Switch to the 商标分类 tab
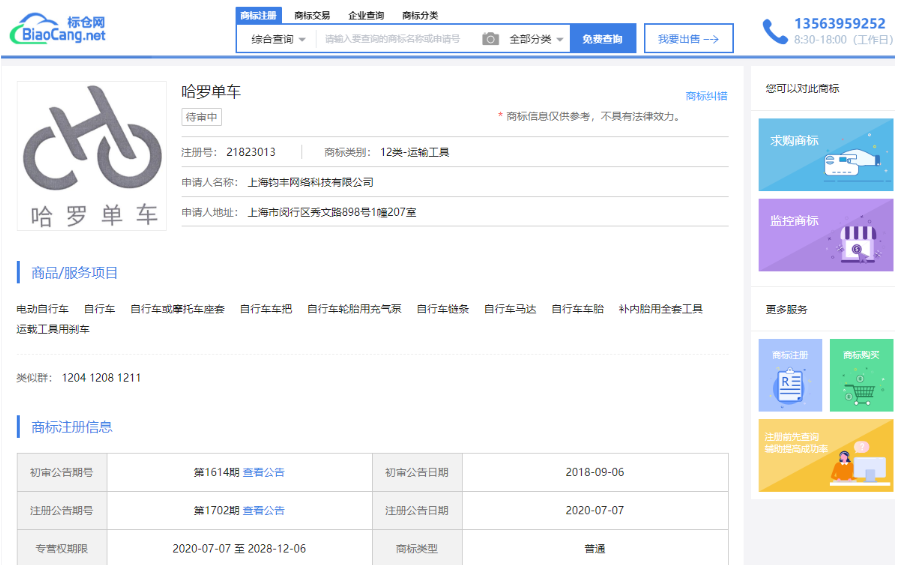 click(x=420, y=15)
